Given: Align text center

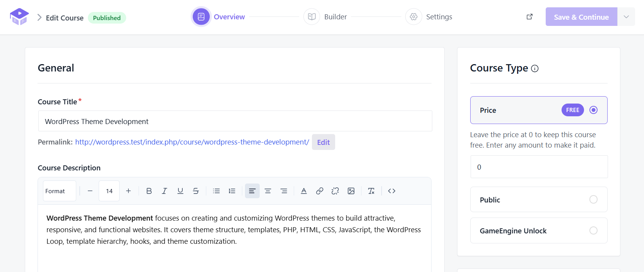Looking at the screenshot, I should click(268, 191).
